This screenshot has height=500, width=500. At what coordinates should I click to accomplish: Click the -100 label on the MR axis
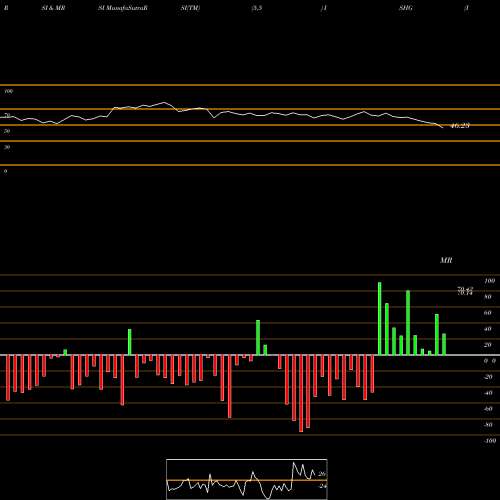(490, 441)
